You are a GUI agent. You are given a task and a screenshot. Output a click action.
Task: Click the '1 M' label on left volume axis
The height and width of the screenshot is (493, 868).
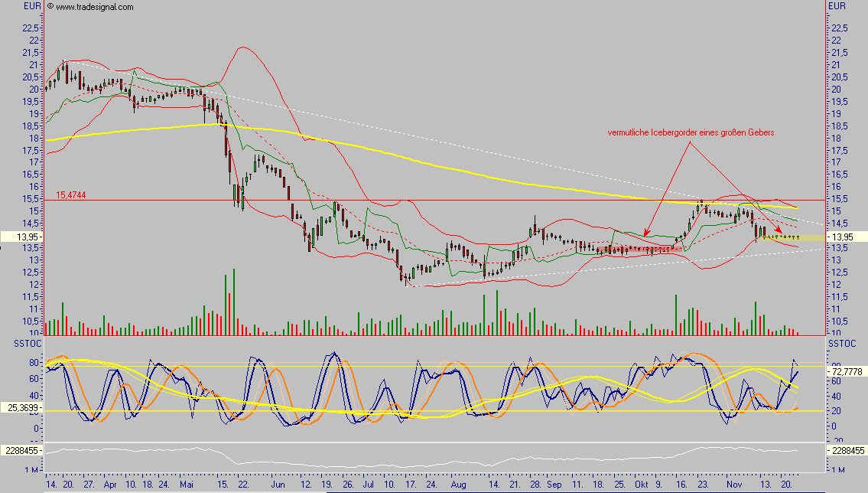pyautogui.click(x=31, y=470)
